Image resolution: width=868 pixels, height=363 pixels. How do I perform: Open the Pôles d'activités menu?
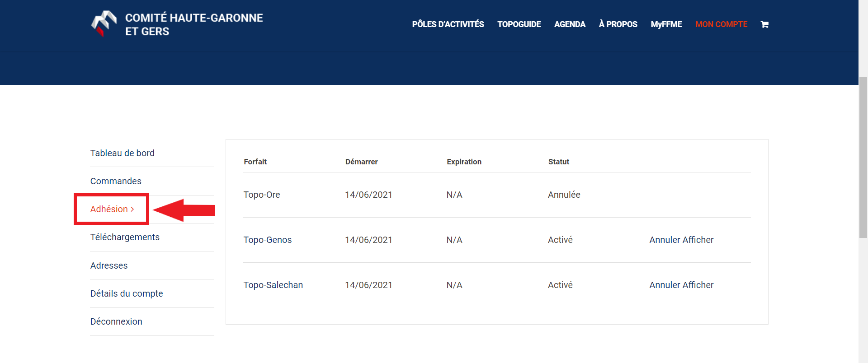click(448, 24)
